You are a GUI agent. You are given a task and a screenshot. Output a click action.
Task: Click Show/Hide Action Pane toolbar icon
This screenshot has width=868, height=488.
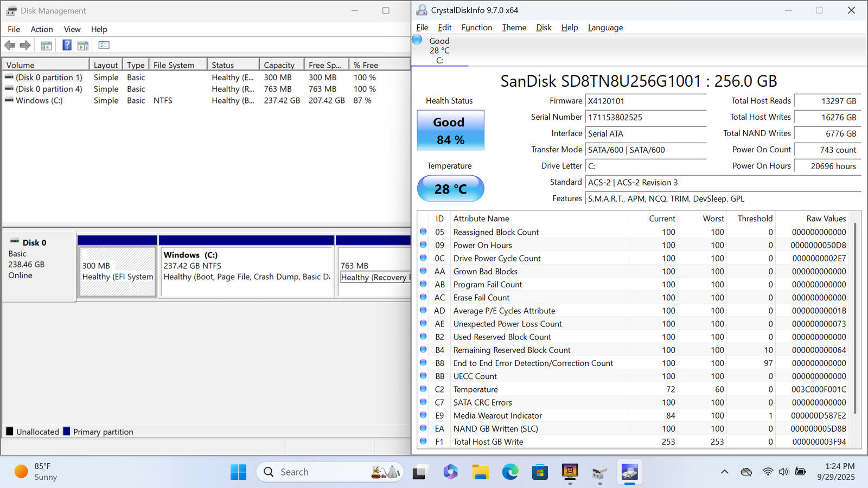coord(83,46)
